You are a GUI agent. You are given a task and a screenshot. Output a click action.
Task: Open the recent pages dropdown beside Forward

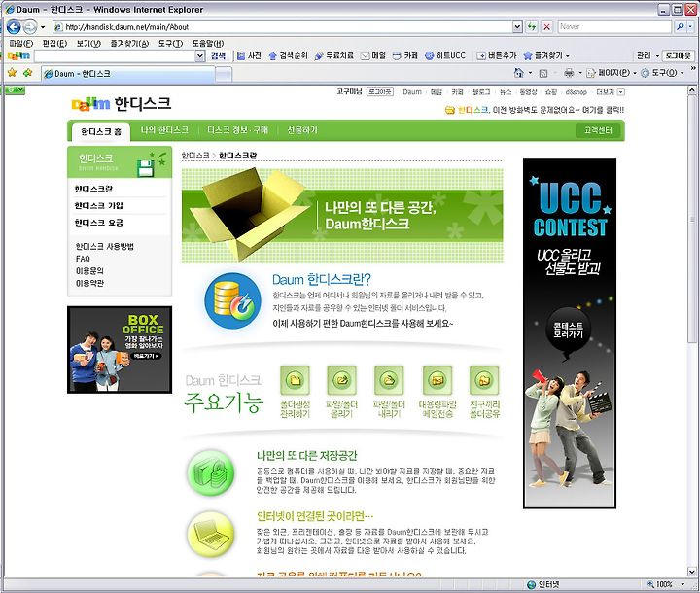pyautogui.click(x=43, y=27)
